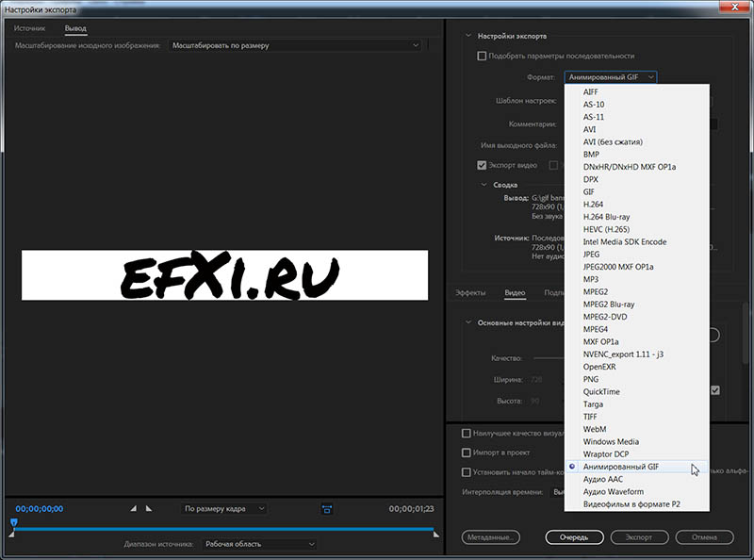Image resolution: width=754 pixels, height=560 pixels.
Task: Click the duration timecode 00;00;01;23
Action: (411, 508)
